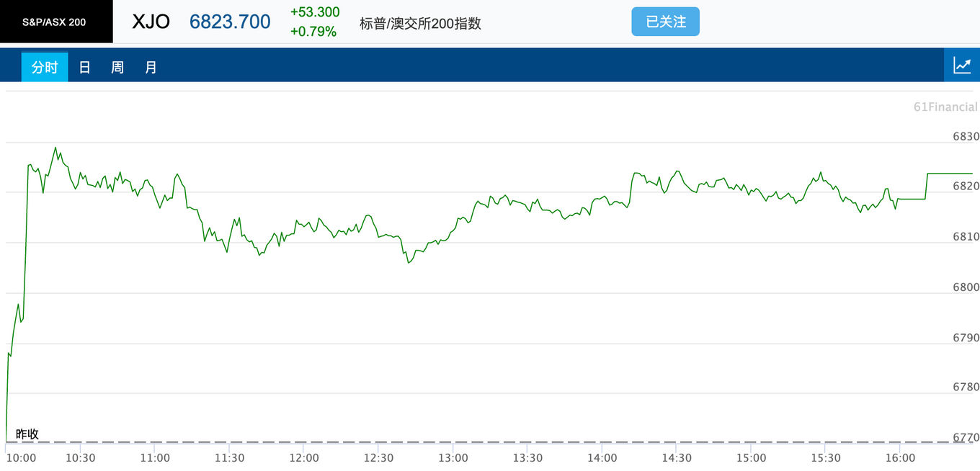Click the 10:30 time axis label
The height and width of the screenshot is (471, 980).
click(80, 458)
